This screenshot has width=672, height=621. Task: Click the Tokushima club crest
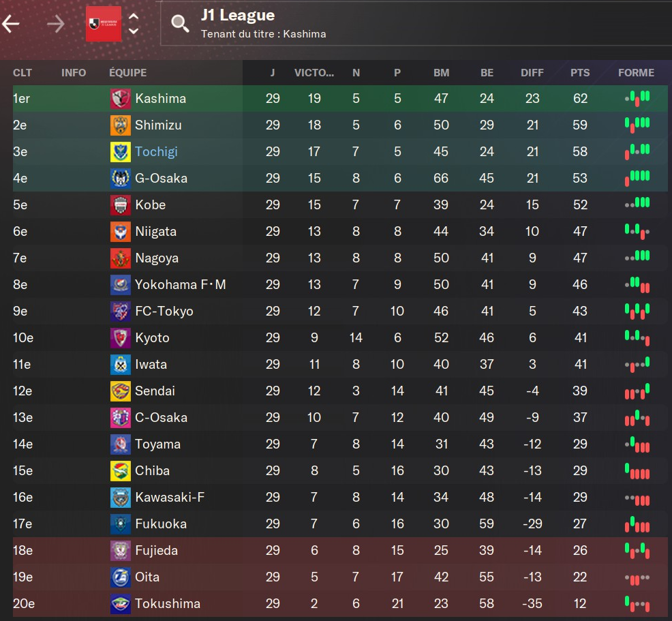click(120, 604)
